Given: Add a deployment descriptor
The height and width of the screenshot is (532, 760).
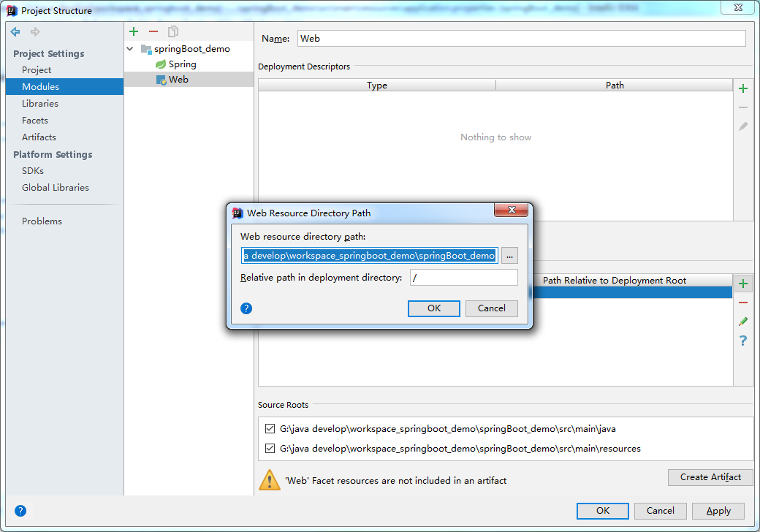Looking at the screenshot, I should point(743,88).
